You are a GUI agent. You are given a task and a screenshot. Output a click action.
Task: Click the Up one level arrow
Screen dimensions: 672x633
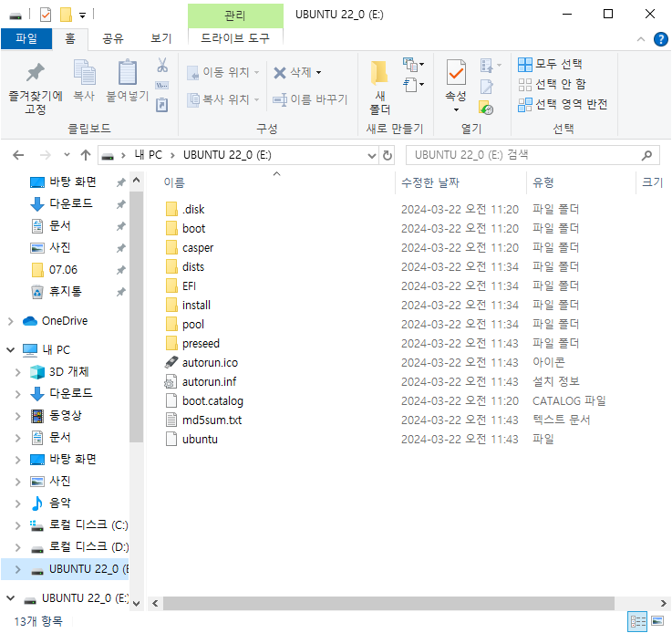coord(86,155)
